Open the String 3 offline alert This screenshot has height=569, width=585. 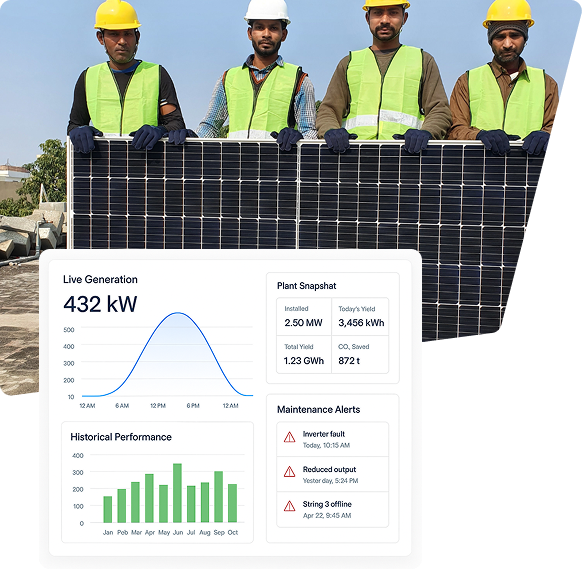(x=332, y=509)
